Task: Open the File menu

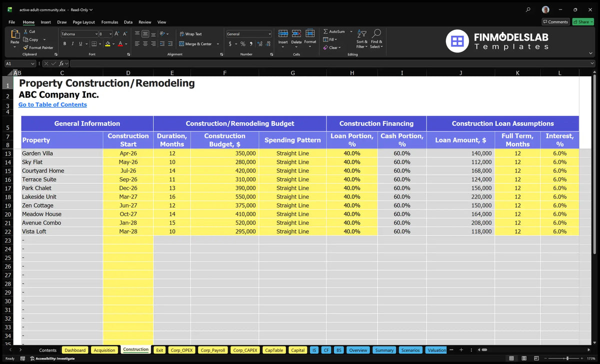Action: pyautogui.click(x=11, y=22)
